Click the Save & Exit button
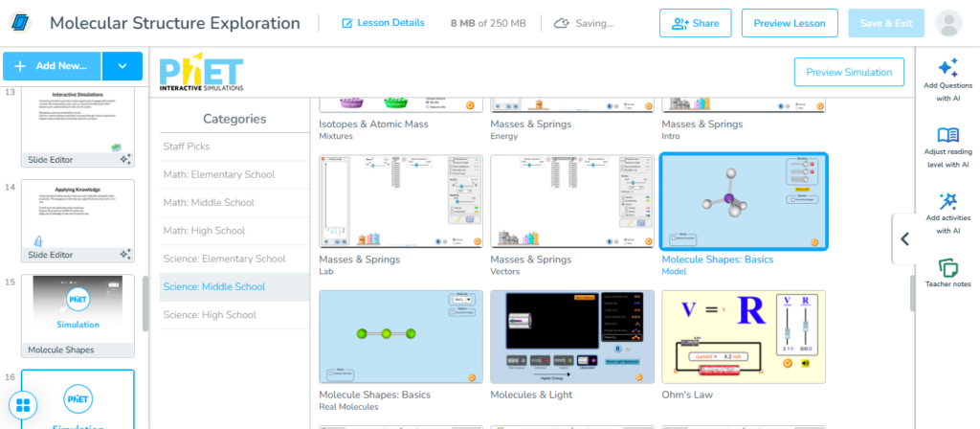This screenshot has width=980, height=429. [x=885, y=23]
